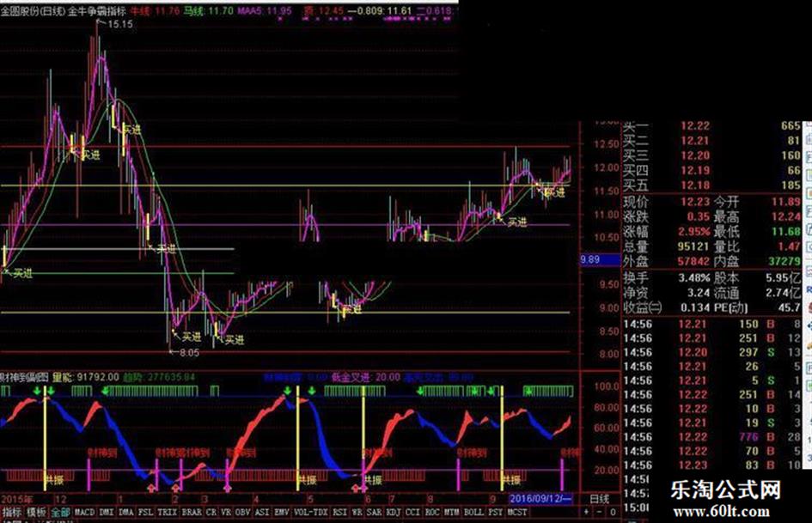The image size is (812, 523).
Task: Click the 0 reset button
Action: (614, 512)
